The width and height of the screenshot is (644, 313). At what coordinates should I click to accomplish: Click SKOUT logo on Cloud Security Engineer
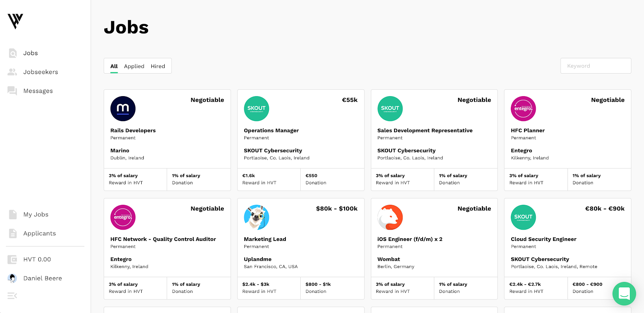pos(523,217)
